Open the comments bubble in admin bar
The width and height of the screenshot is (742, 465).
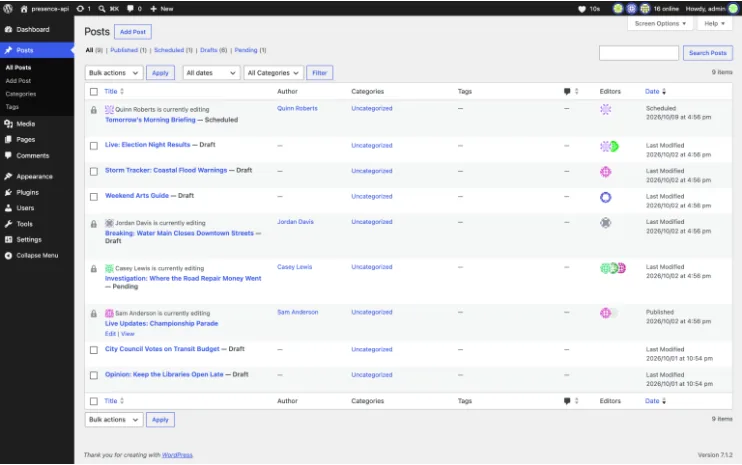coord(134,9)
